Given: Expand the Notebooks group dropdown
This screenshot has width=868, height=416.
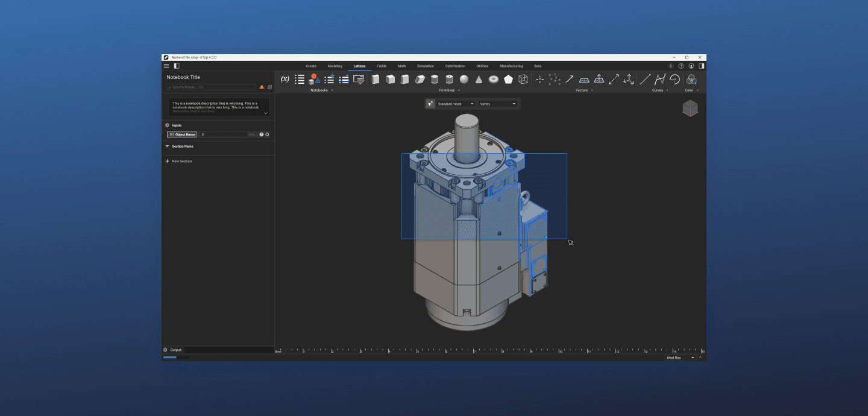Looking at the screenshot, I should 332,90.
